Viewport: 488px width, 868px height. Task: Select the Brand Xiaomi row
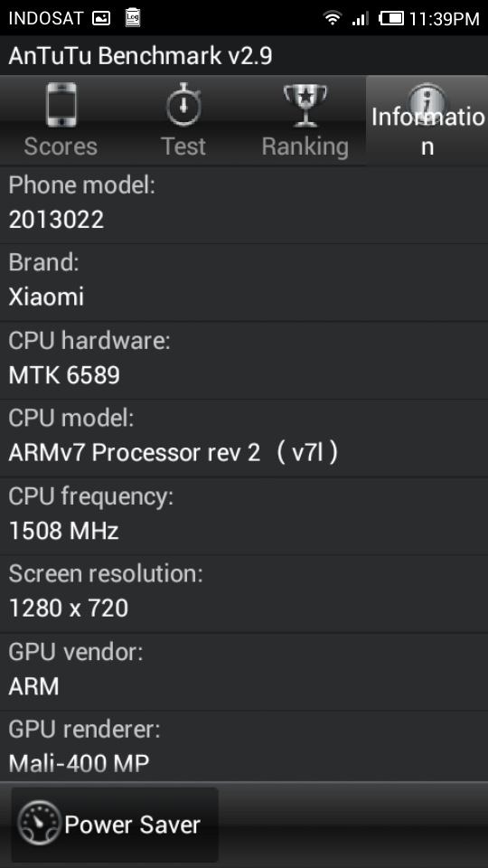(244, 282)
